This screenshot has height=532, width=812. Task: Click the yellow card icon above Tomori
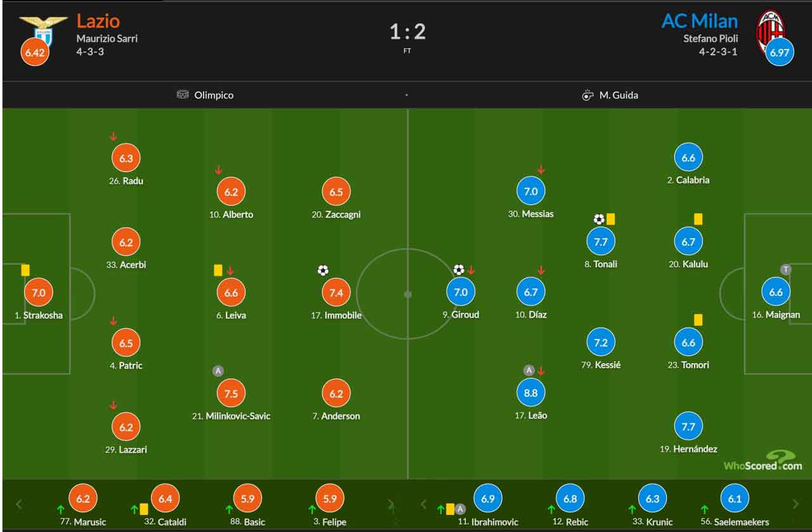(x=698, y=320)
